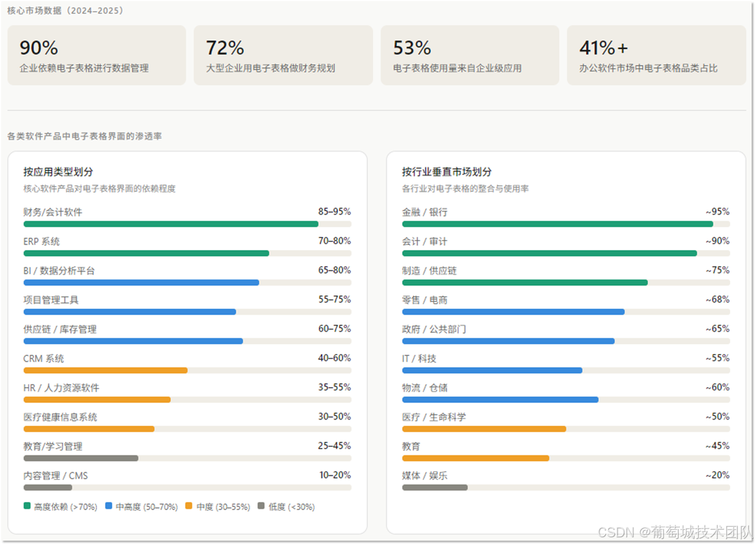This screenshot has width=756, height=545.
Task: Click the ~65% value for 政府 / 公共部门
Action: coord(718,328)
